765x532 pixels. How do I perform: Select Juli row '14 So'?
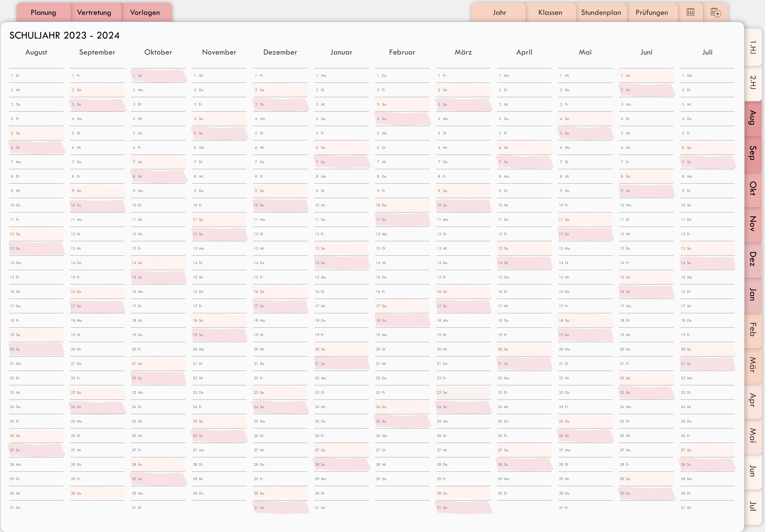707,263
